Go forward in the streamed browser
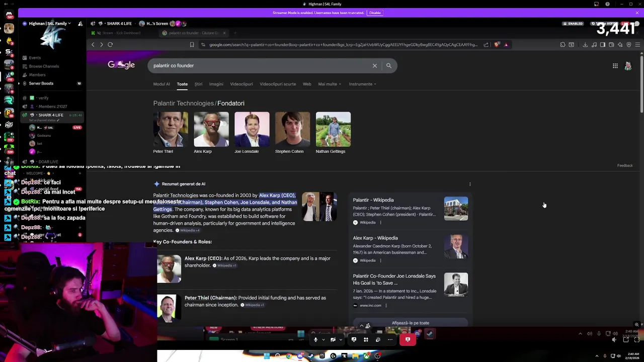 pos(101,45)
